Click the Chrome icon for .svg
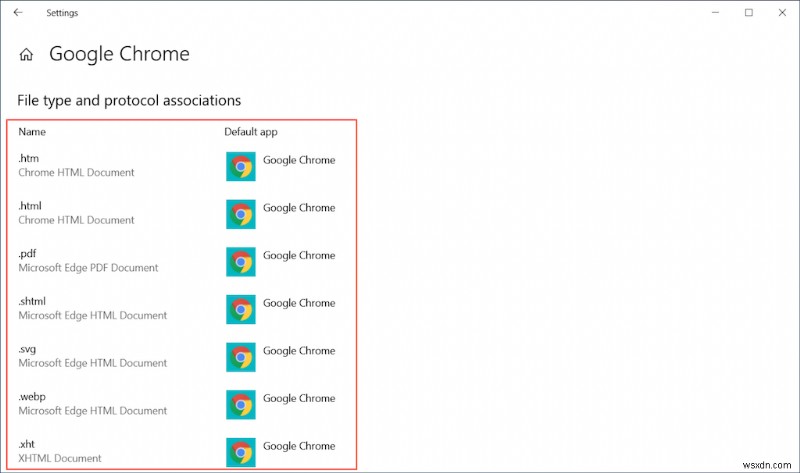Screen dimensions: 800x473 click(x=241, y=357)
